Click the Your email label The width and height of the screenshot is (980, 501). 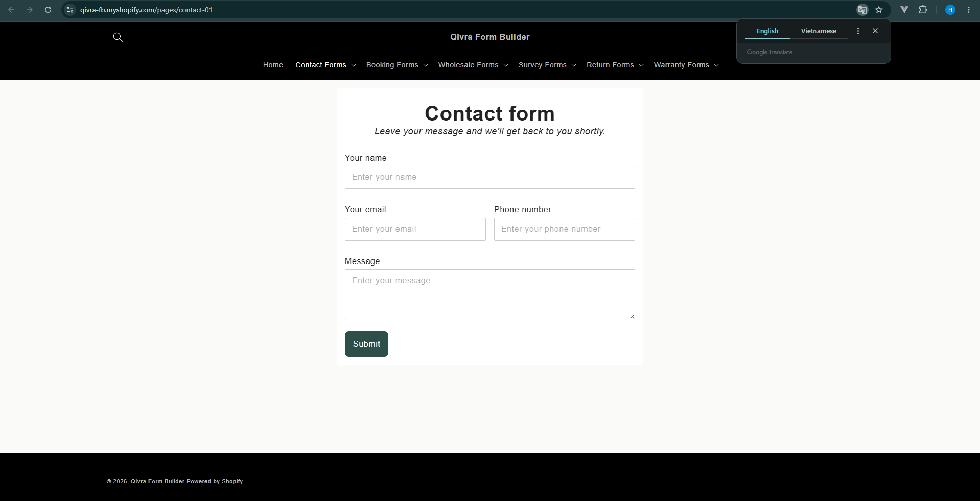tap(365, 209)
